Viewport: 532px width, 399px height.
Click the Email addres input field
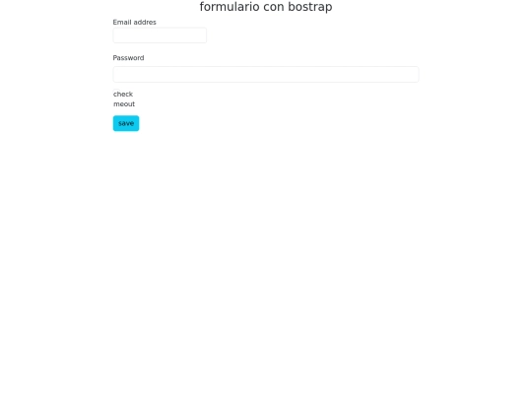[x=160, y=35]
